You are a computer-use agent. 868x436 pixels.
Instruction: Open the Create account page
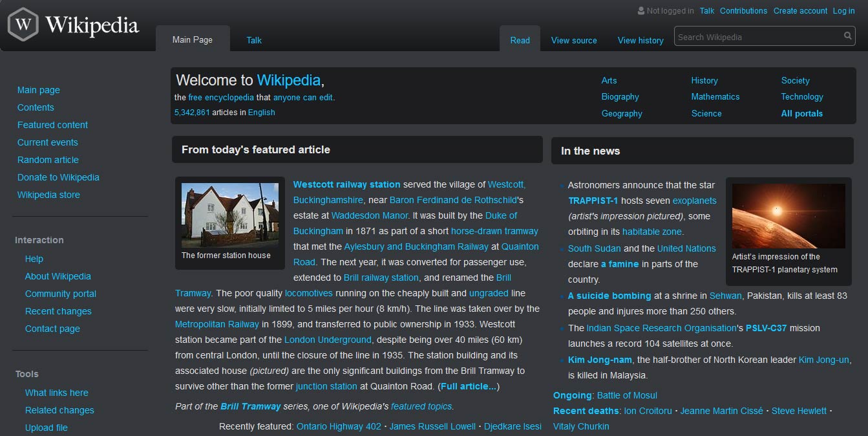[800, 11]
